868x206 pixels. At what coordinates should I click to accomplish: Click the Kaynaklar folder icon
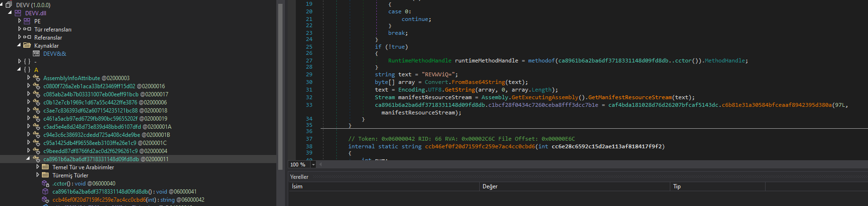(27, 45)
